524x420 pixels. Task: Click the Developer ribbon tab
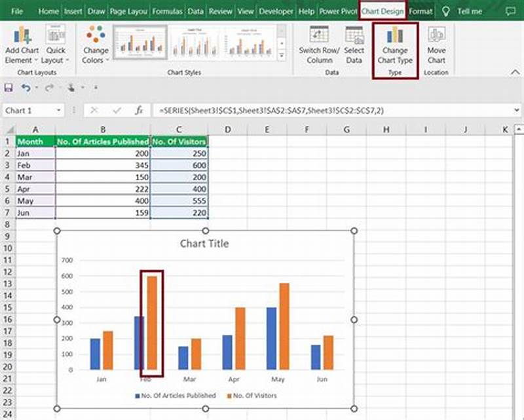tap(276, 11)
